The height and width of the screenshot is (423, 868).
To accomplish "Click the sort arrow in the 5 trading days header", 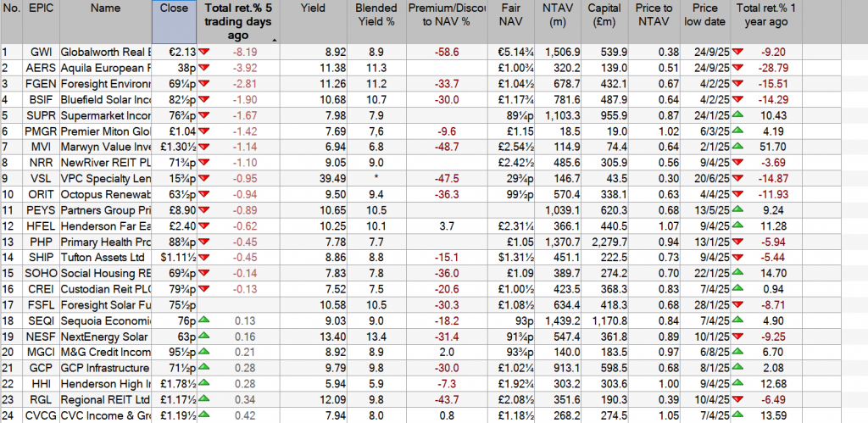I will [x=274, y=41].
